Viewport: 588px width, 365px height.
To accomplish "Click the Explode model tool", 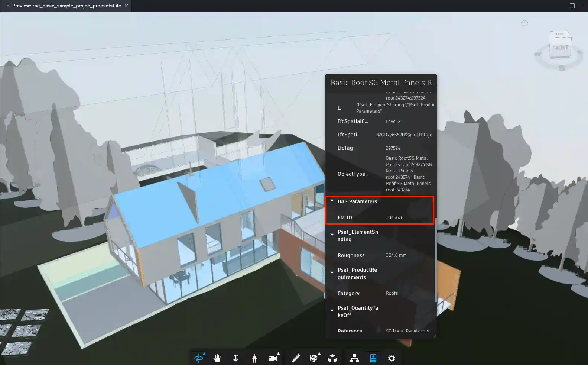I will coord(332,358).
